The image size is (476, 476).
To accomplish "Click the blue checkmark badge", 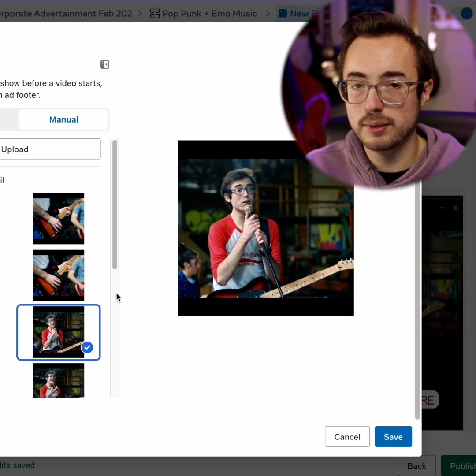I will (x=87, y=347).
